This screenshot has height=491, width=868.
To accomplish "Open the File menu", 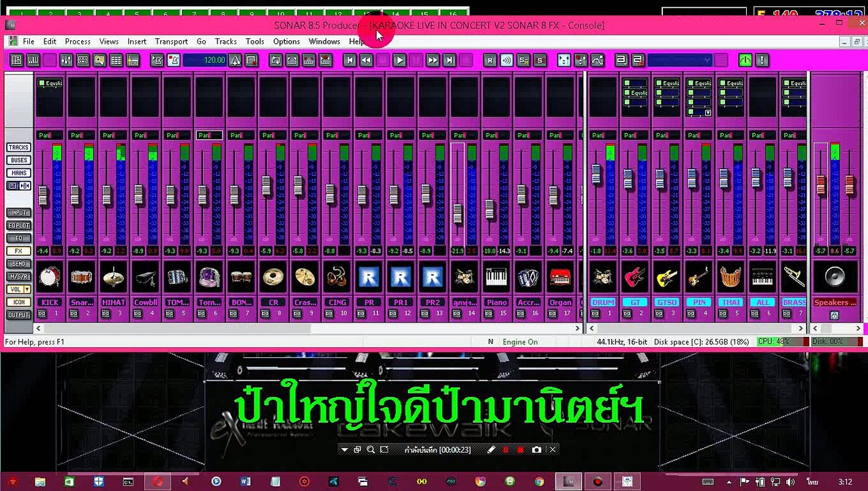I will tap(29, 42).
